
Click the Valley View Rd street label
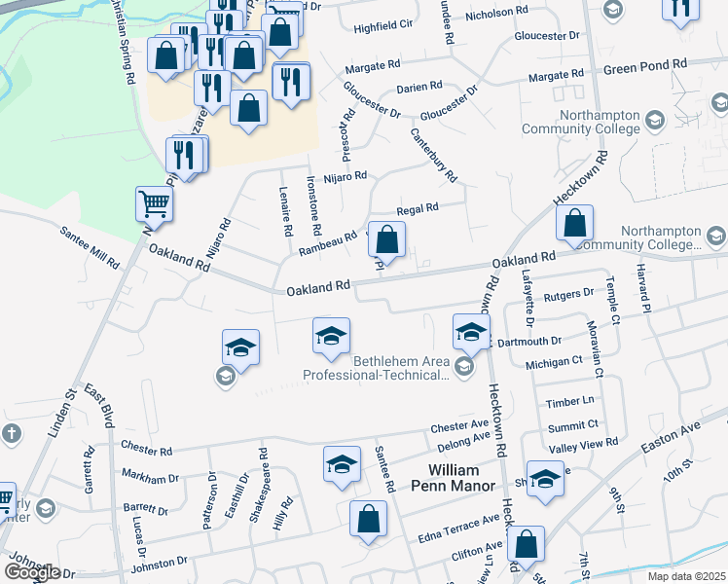[x=583, y=445]
